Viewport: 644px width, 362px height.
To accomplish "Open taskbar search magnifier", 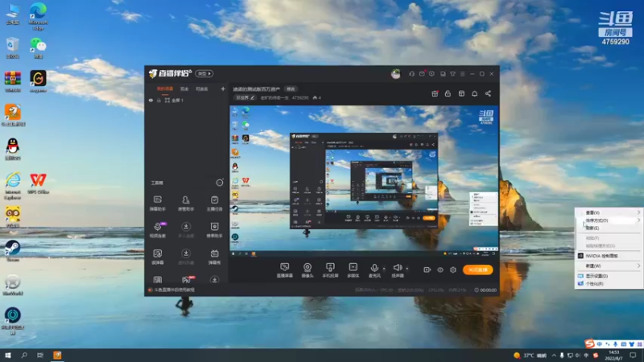I will pos(24,356).
